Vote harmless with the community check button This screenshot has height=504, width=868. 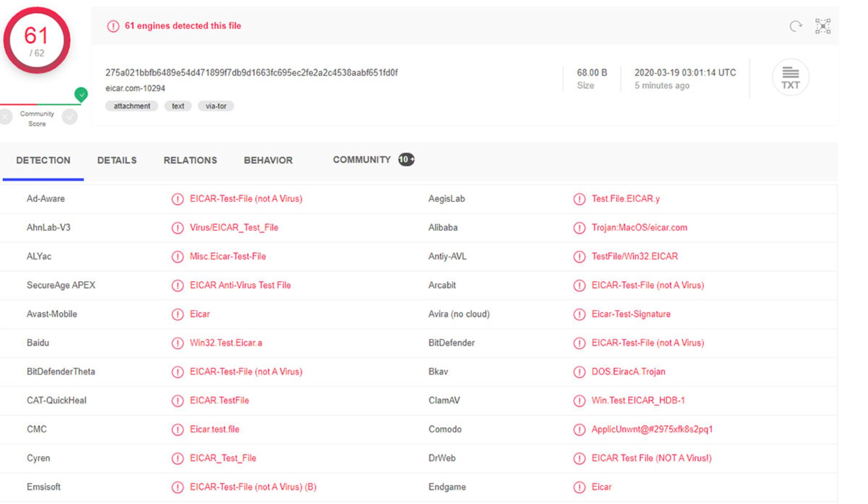click(x=70, y=117)
